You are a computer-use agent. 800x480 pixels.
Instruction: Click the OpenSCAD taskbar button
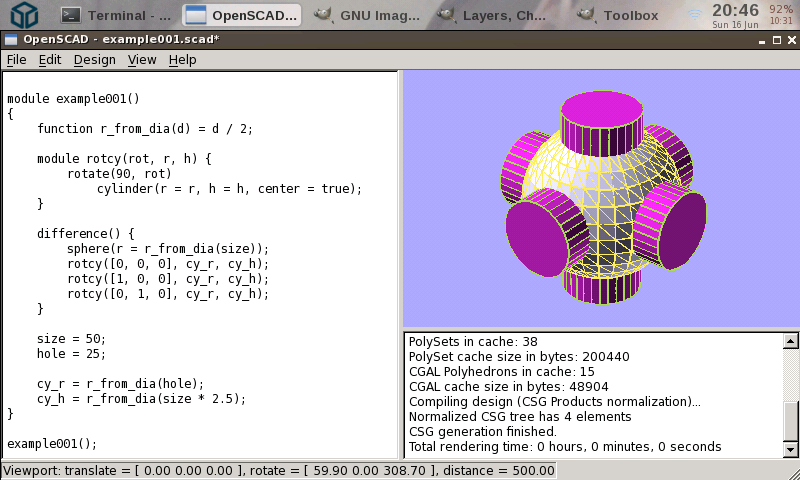coord(242,15)
